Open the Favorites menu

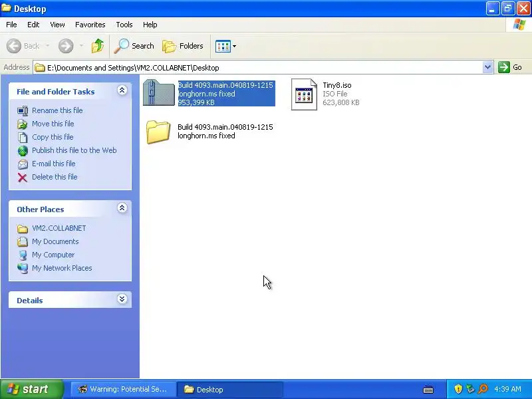[90, 25]
